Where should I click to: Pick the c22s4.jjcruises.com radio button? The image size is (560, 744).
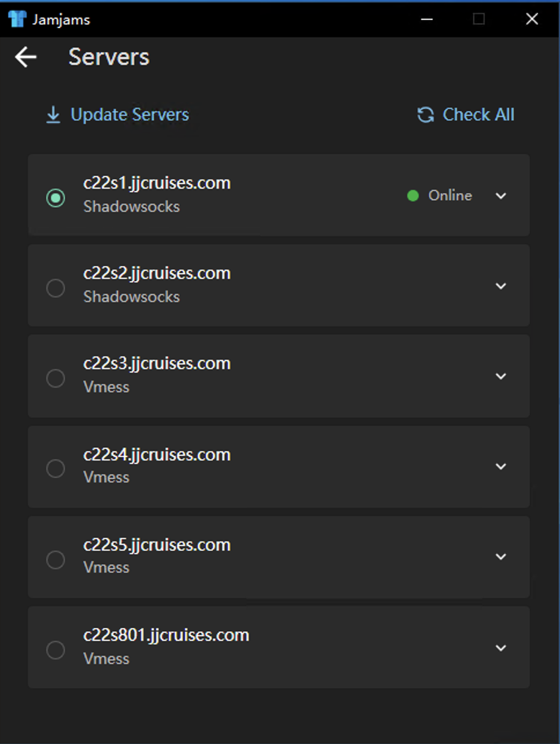coord(56,468)
